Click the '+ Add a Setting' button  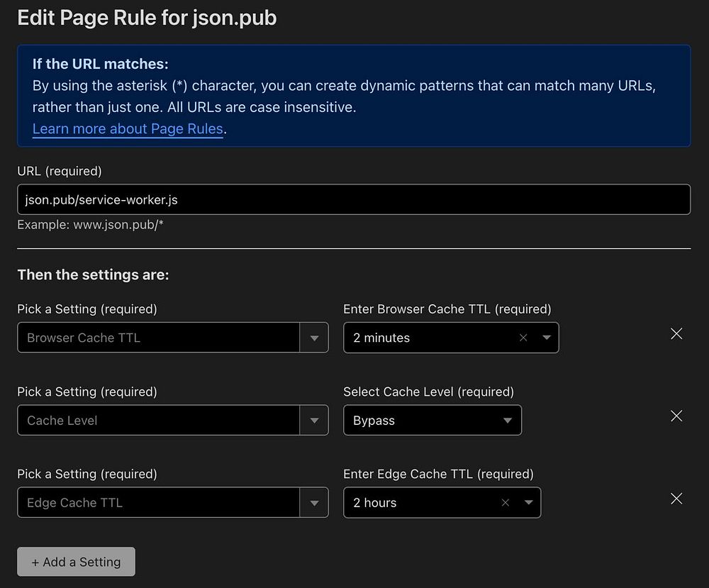pyautogui.click(x=76, y=562)
